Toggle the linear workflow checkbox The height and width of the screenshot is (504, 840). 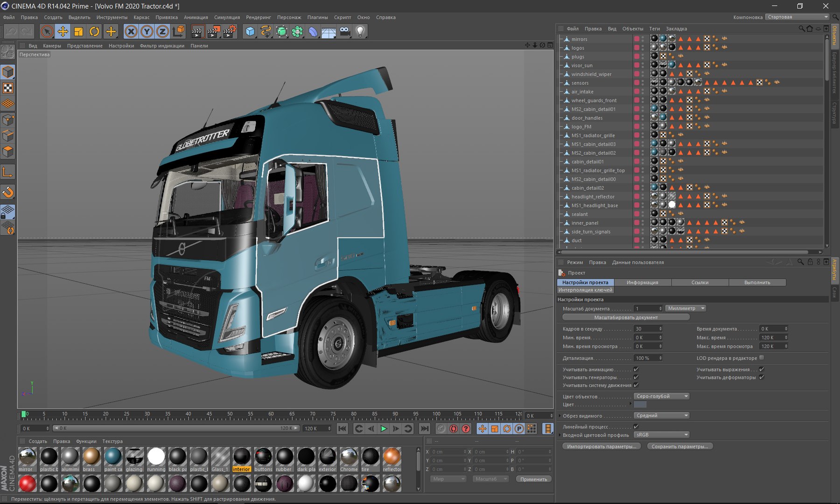click(636, 427)
